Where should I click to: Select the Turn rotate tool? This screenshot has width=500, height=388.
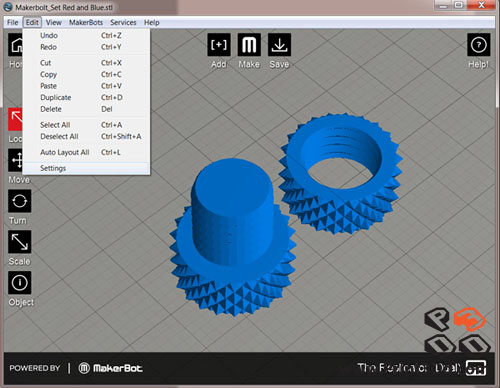(20, 201)
